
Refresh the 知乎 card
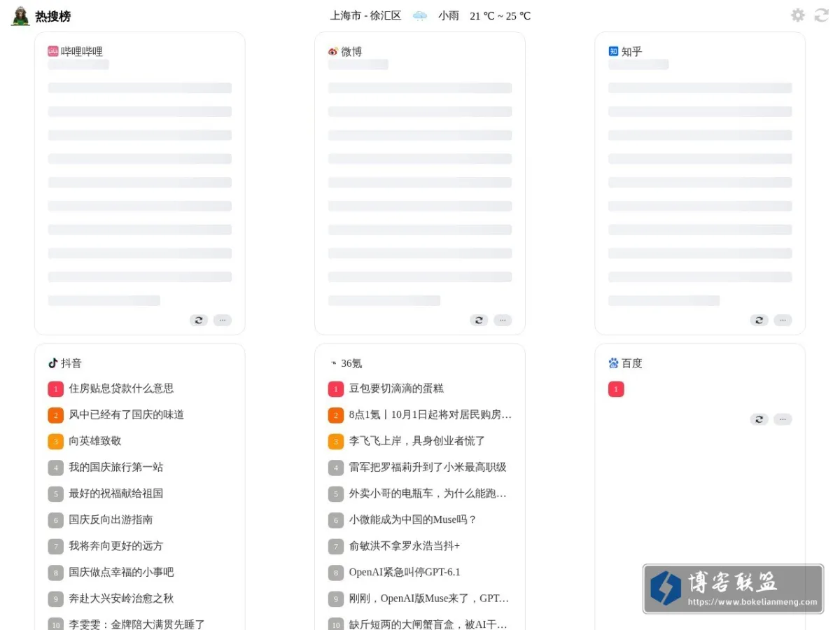[x=759, y=320]
